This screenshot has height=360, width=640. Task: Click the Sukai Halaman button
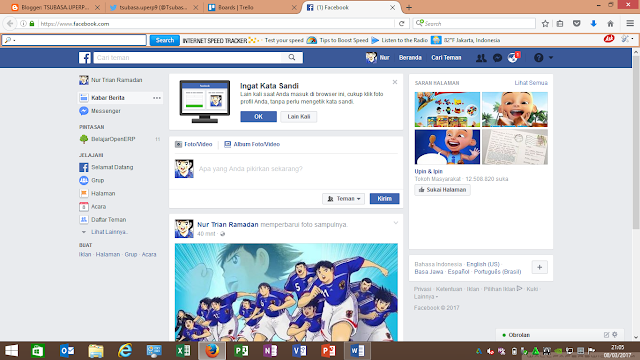pyautogui.click(x=442, y=190)
